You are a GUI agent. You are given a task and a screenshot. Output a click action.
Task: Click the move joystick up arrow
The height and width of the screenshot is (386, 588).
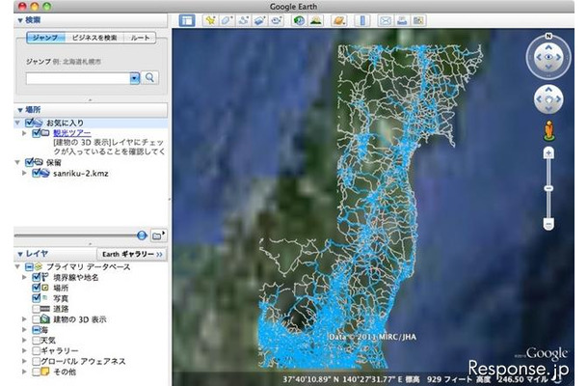tap(548, 89)
